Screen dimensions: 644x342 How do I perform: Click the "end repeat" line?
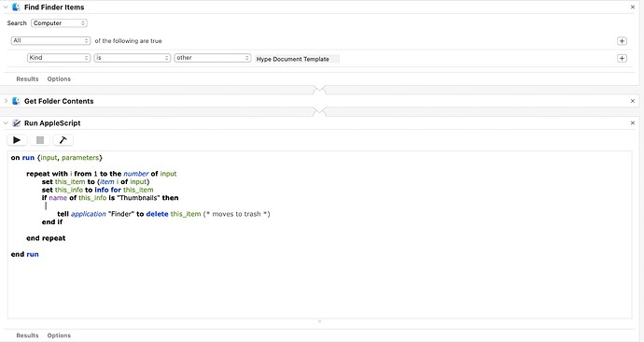46,238
